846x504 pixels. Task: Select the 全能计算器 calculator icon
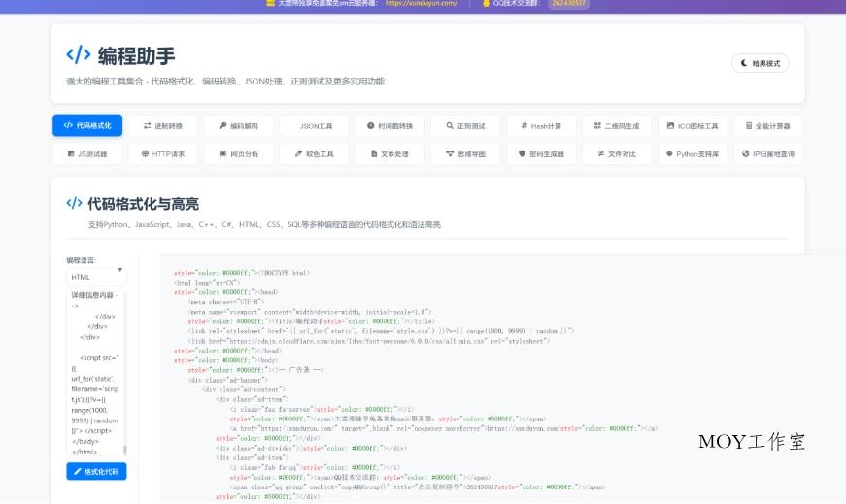768,125
